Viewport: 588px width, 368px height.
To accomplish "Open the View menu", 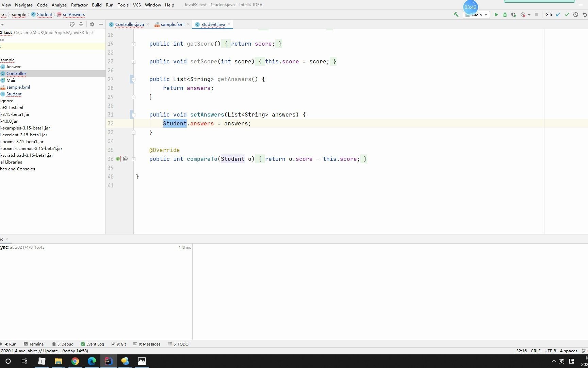I will (6, 5).
